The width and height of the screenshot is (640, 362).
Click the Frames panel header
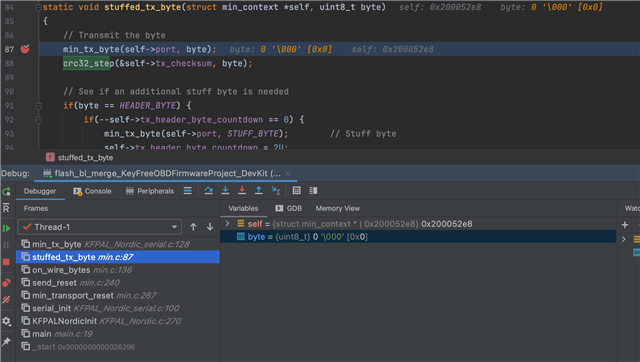(36, 209)
